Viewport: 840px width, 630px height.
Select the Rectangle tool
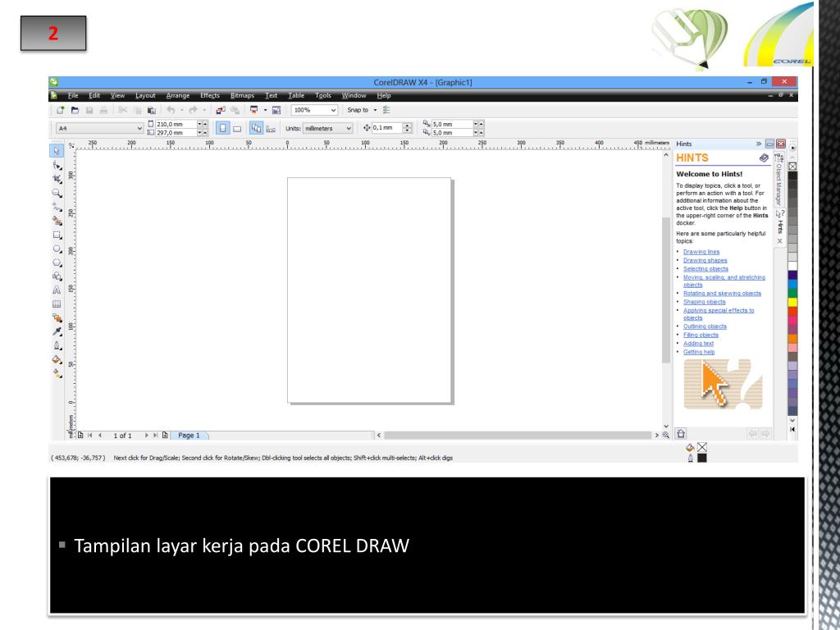pyautogui.click(x=57, y=235)
